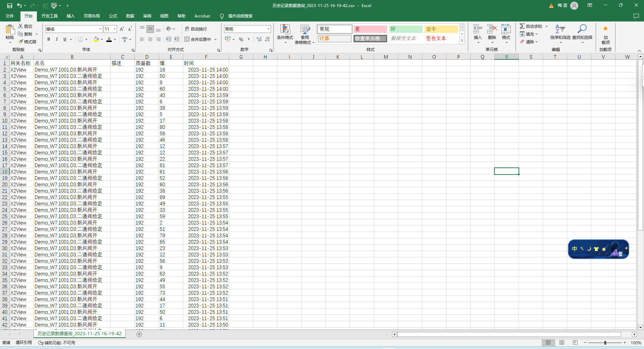Open the font name dropdown
This screenshot has width=644, height=349.
(x=100, y=29)
